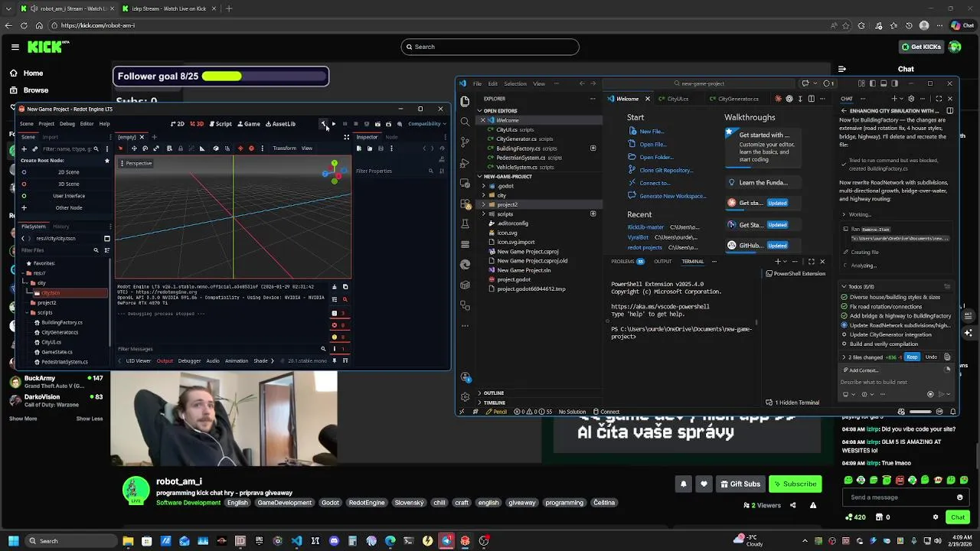Switch to PROBLEMS tab in VS Code panel
980x551 pixels.
coord(627,262)
